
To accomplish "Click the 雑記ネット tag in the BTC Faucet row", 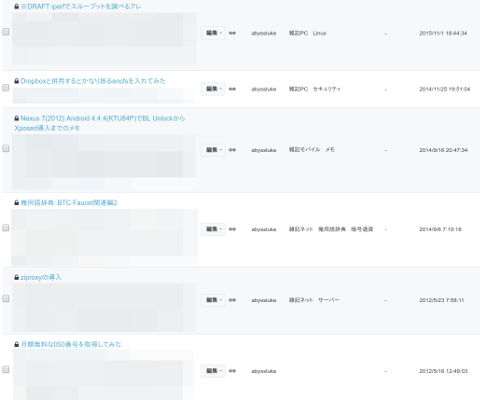I will coord(301,229).
